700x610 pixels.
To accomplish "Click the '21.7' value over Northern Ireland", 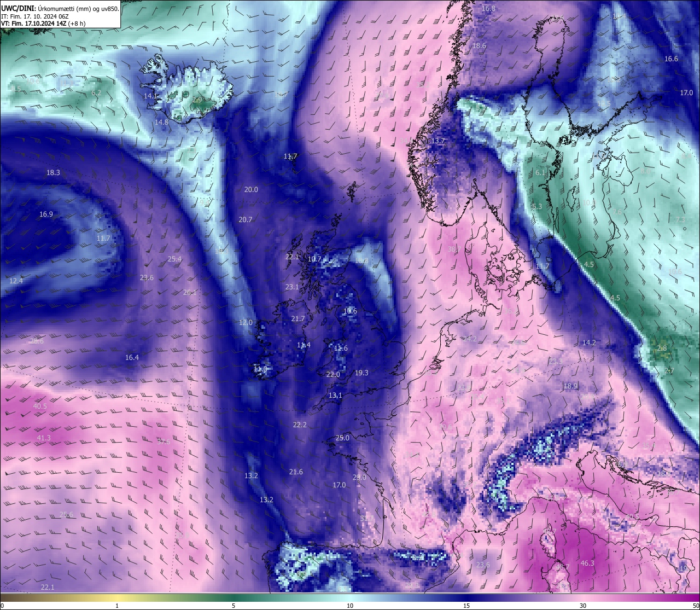I will [x=298, y=318].
